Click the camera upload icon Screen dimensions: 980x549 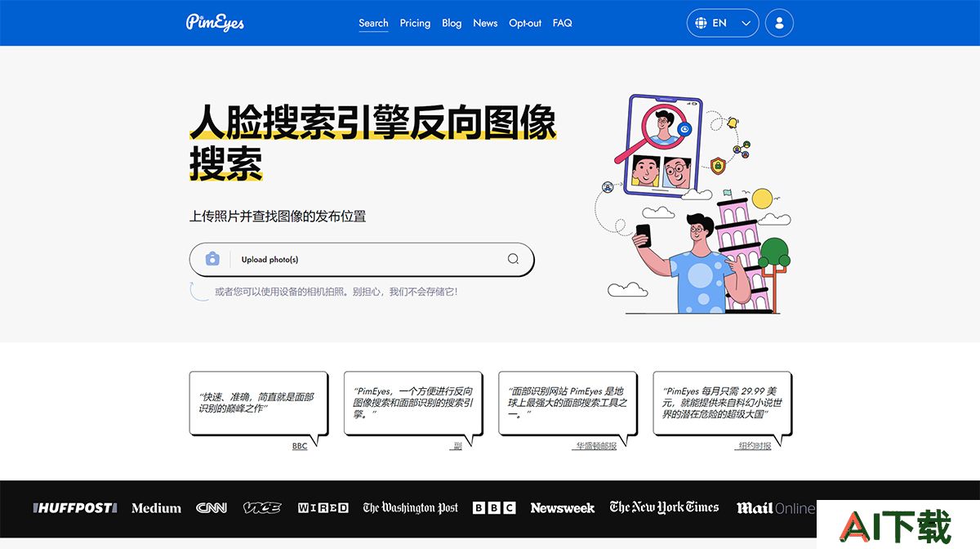[212, 259]
